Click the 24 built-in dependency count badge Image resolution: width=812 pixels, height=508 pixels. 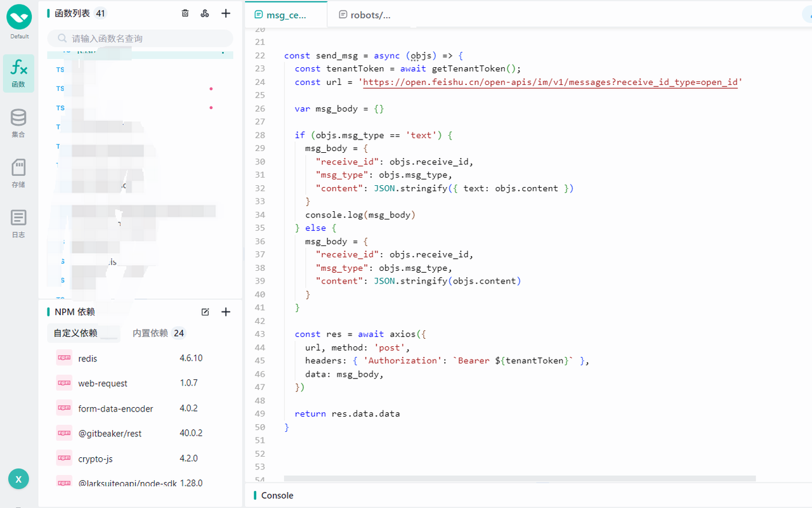click(179, 333)
